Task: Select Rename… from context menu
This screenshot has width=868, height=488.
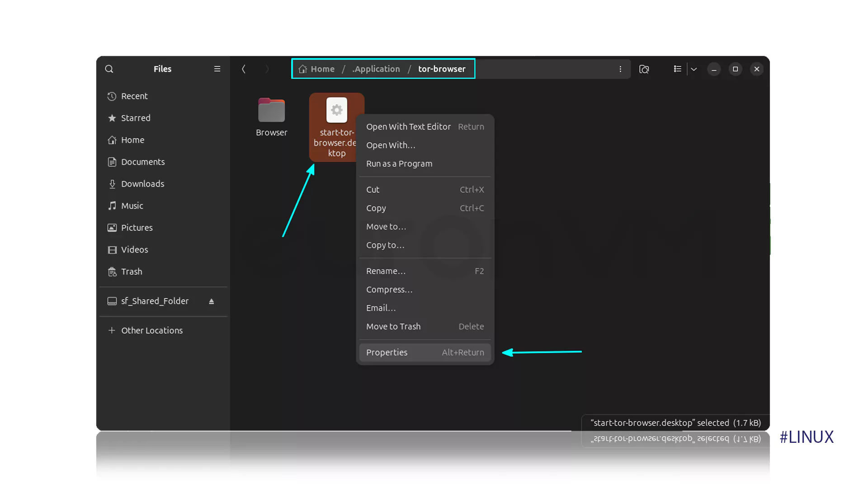Action: point(425,271)
